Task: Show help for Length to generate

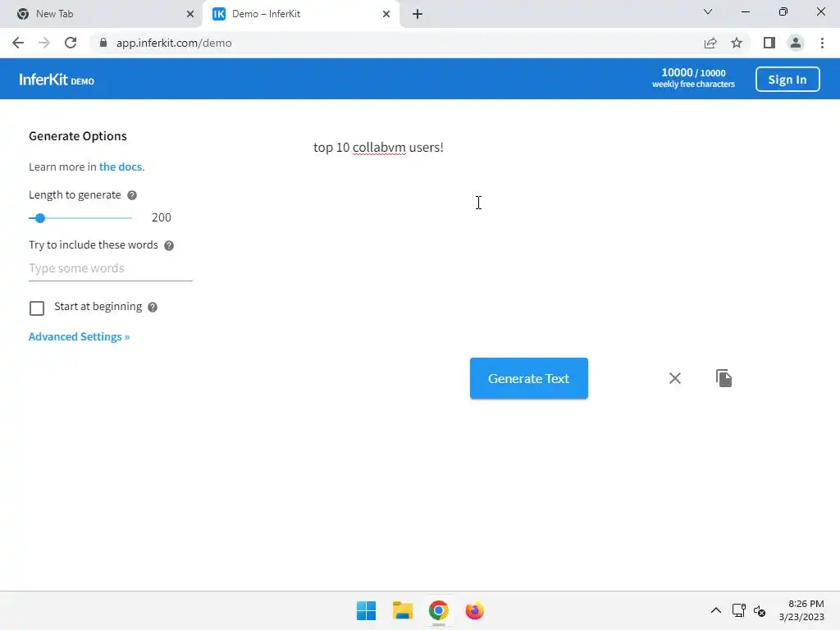Action: [132, 195]
